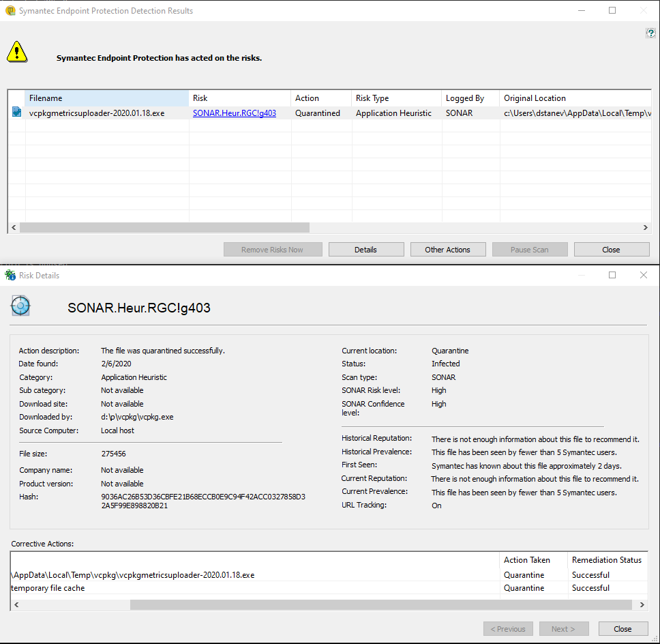Click the yellow warning triangle icon
Screen dimensions: 660x644
(17, 52)
